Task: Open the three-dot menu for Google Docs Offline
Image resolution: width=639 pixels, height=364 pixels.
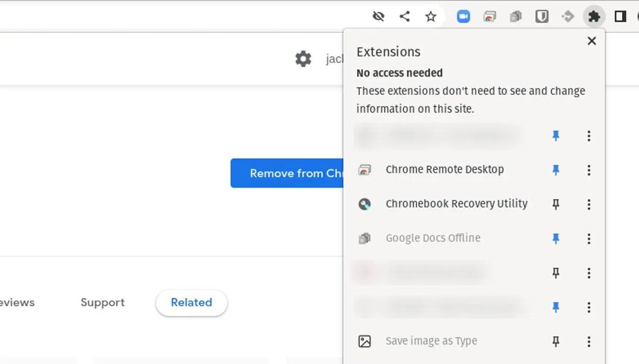Action: click(x=589, y=238)
